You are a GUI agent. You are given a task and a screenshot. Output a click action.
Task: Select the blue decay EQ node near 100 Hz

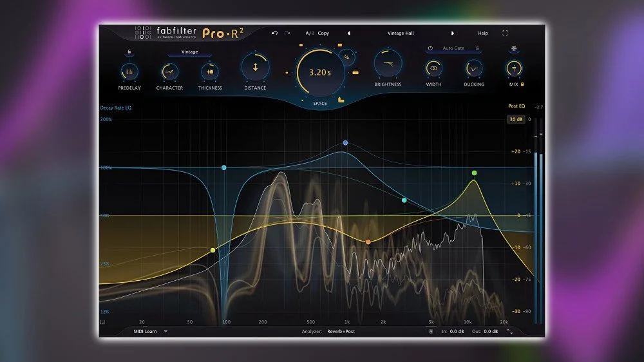pyautogui.click(x=224, y=167)
